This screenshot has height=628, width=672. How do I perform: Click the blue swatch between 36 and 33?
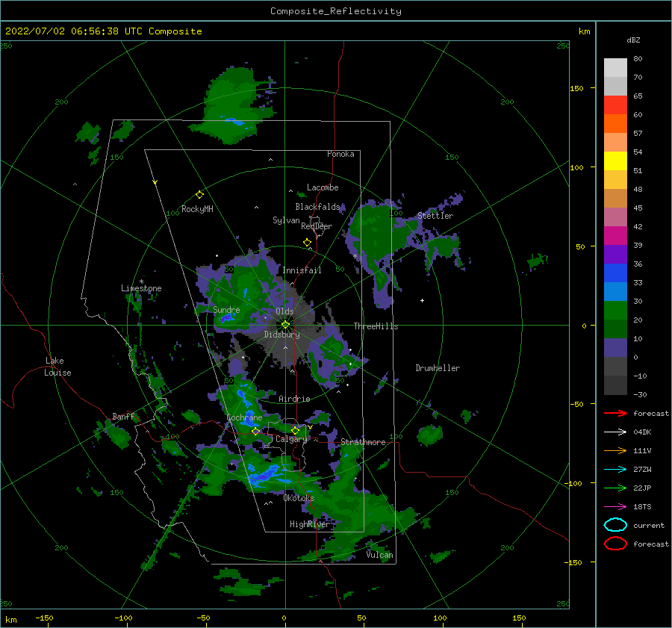click(615, 273)
